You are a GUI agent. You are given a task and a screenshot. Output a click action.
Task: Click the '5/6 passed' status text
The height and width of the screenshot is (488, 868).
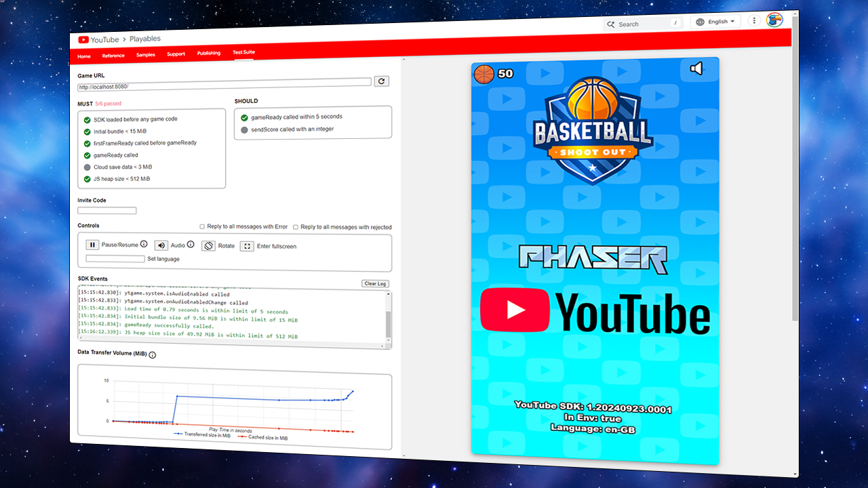tap(108, 104)
